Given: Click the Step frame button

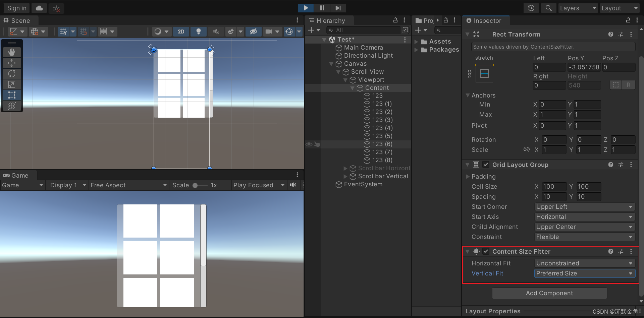Looking at the screenshot, I should pyautogui.click(x=338, y=8).
